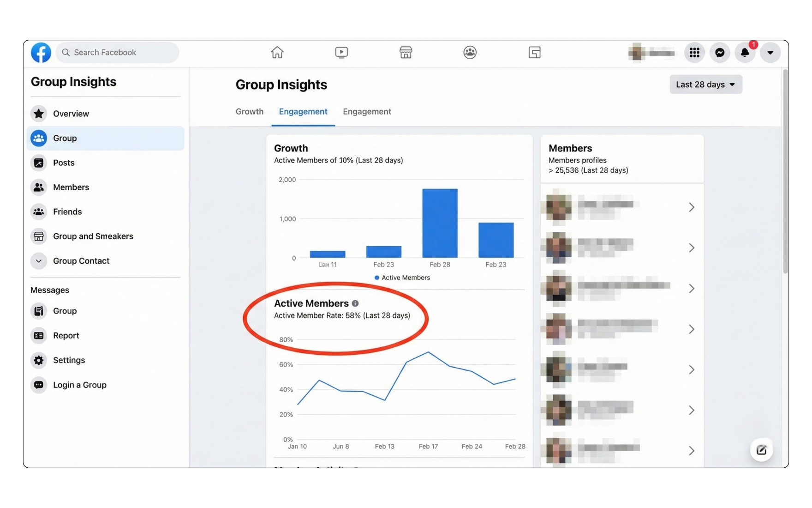Click the new message compose icon
This screenshot has width=812, height=508.
(761, 450)
